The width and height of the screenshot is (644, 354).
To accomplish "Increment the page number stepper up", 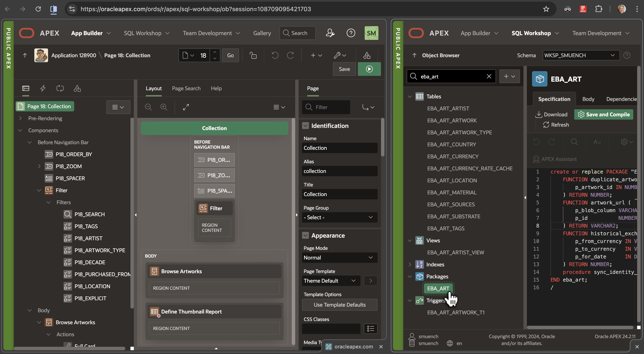I will [x=215, y=52].
